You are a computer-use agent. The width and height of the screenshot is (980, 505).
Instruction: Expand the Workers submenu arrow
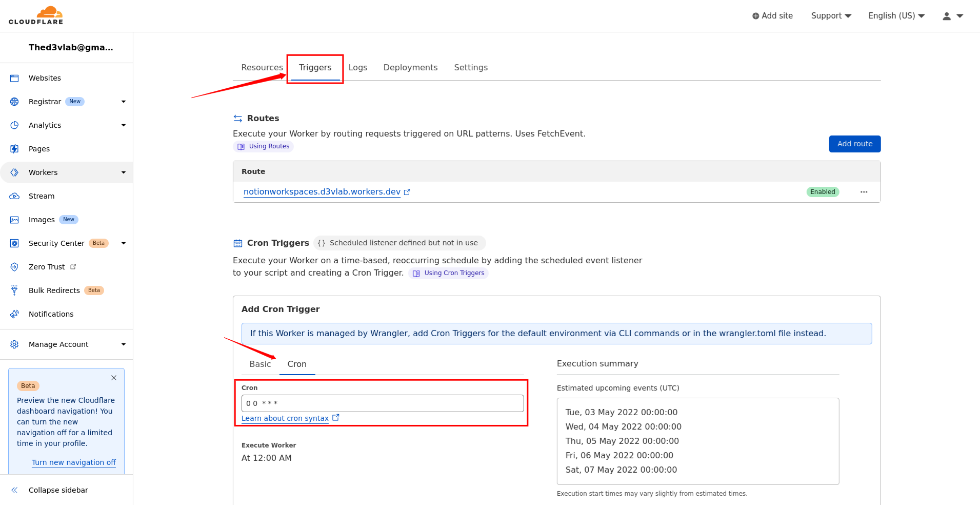[x=124, y=172]
